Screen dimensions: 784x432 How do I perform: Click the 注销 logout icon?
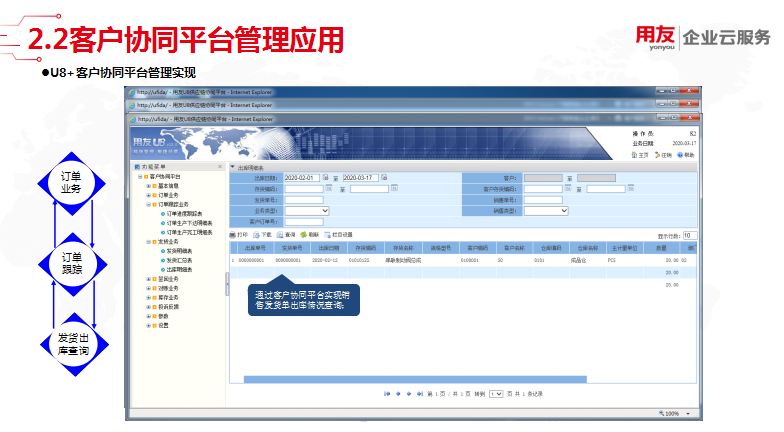[658, 155]
